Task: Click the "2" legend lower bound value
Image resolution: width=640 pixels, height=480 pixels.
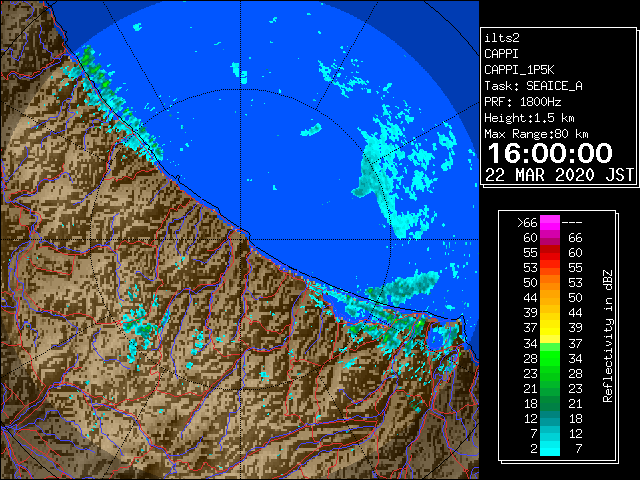Action: pyautogui.click(x=533, y=449)
